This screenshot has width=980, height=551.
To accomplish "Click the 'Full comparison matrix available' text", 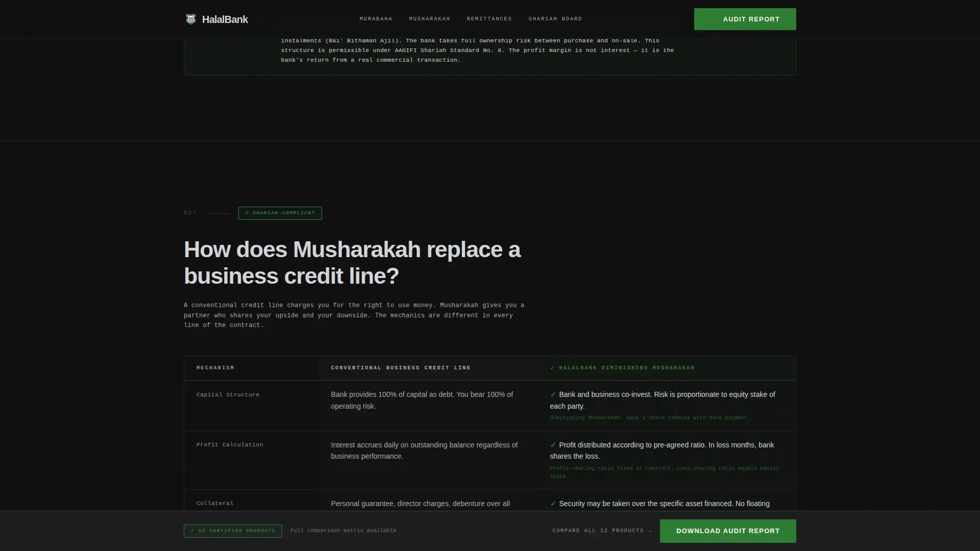I will pyautogui.click(x=343, y=531).
